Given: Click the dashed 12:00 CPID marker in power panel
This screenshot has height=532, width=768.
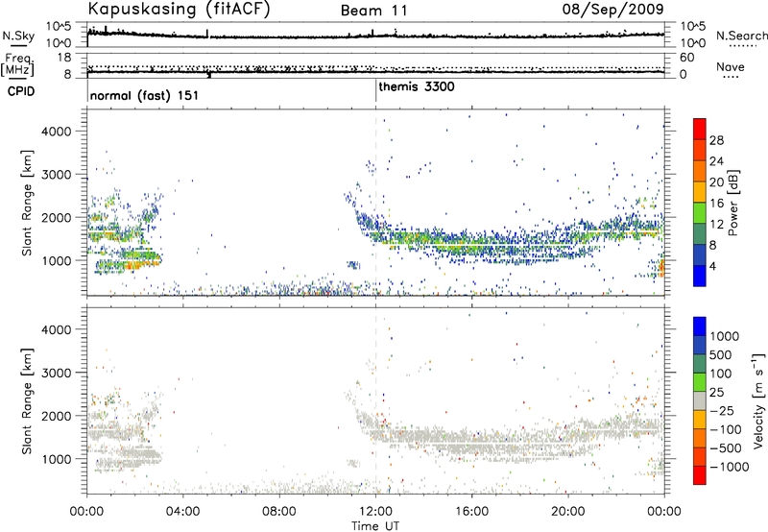Looking at the screenshot, I should coord(376,203).
